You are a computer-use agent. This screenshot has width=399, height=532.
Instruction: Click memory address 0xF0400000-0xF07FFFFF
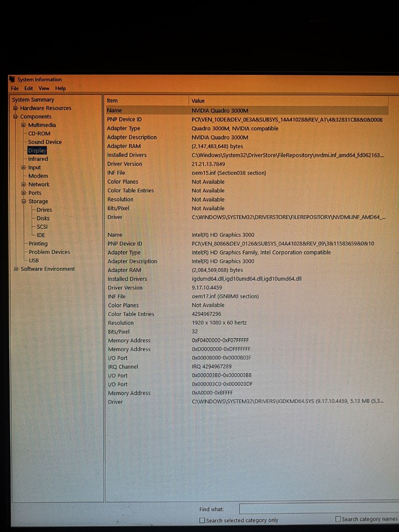tap(220, 341)
